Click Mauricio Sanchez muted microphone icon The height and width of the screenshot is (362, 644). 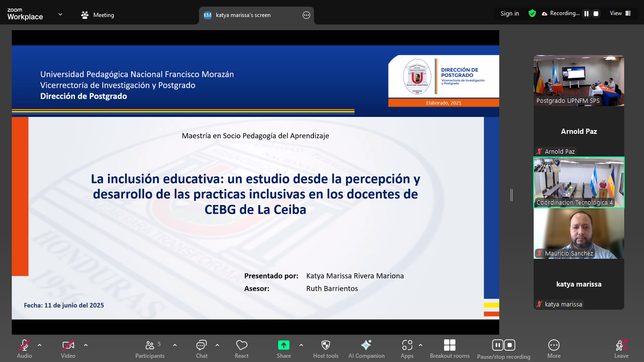coord(539,253)
